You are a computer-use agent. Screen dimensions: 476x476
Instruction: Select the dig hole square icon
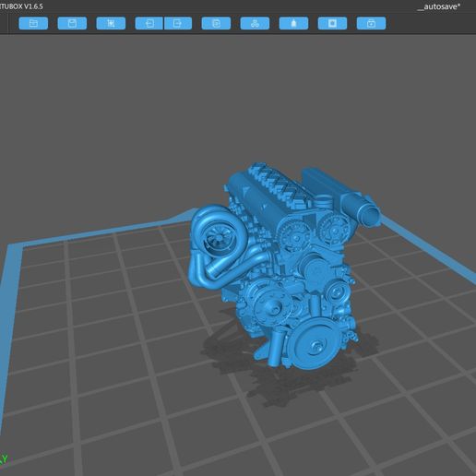click(332, 23)
